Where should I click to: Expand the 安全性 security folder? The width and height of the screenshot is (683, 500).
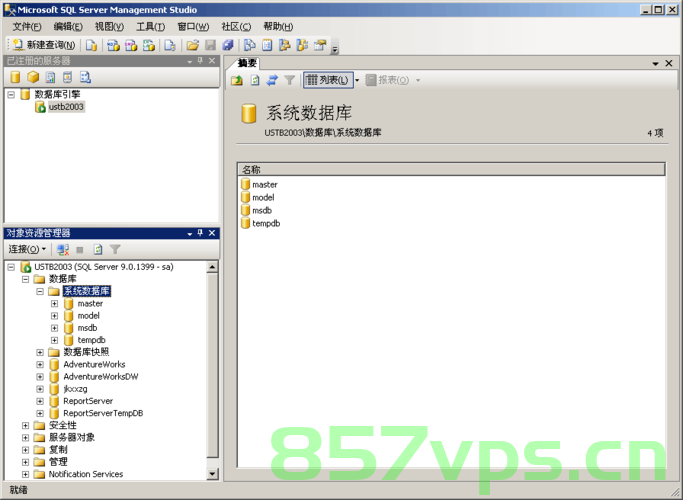click(26, 426)
